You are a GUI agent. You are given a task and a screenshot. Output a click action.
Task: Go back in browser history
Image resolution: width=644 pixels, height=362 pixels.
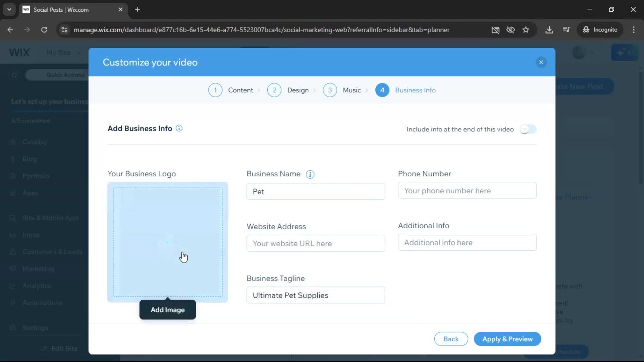click(10, 30)
